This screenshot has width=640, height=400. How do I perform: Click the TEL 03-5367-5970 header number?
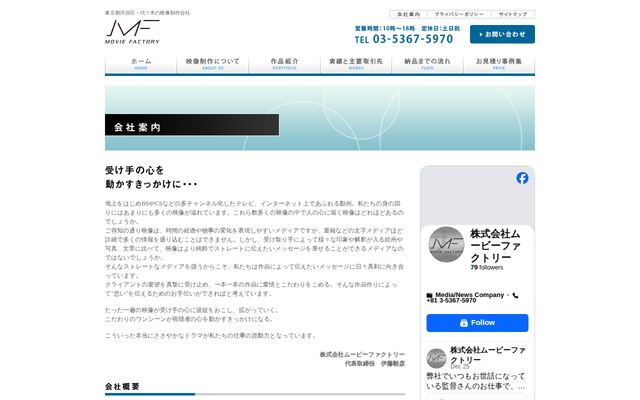point(404,39)
